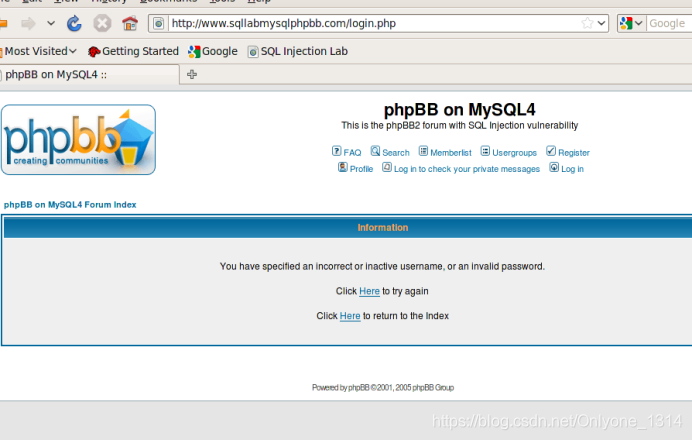The image size is (692, 440).
Task: Click the Usergroups icon
Action: [x=485, y=151]
